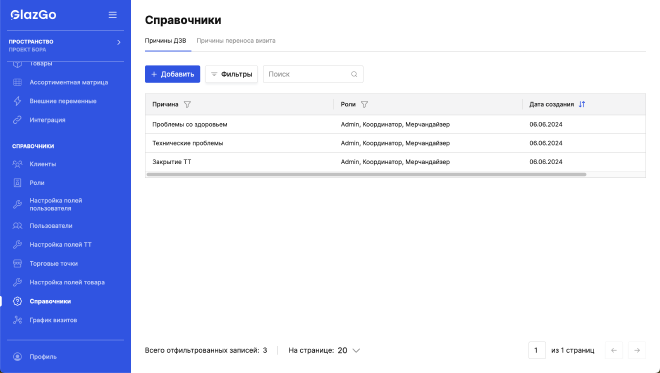Go to previous page arrow
This screenshot has width=660, height=373.
click(614, 350)
